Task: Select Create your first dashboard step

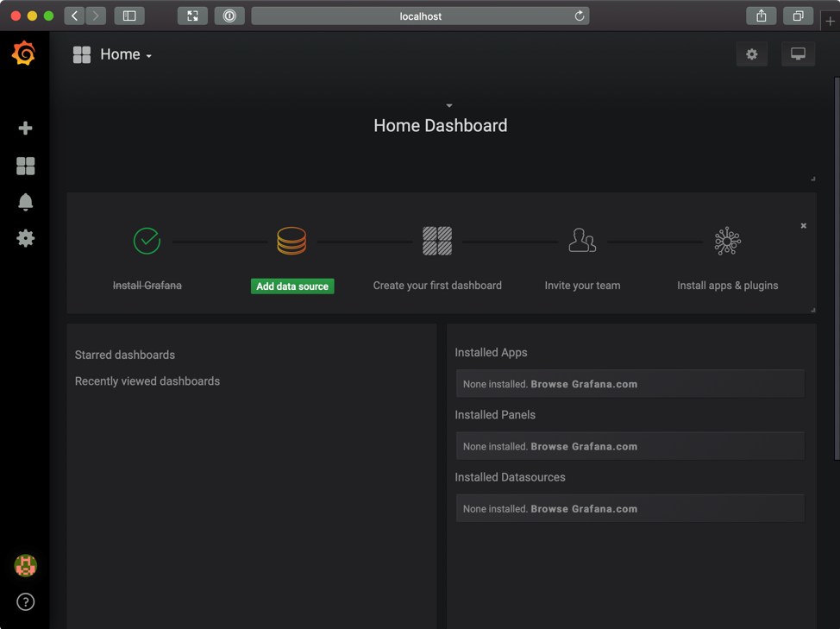Action: coord(437,285)
